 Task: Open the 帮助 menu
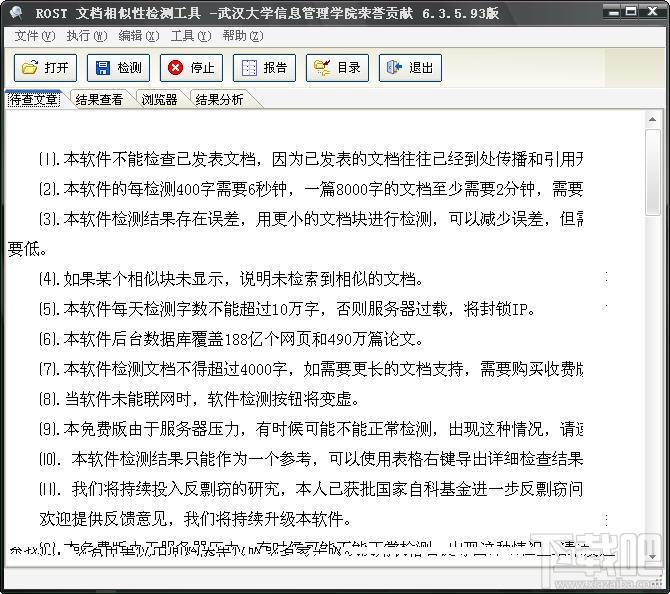pos(243,36)
